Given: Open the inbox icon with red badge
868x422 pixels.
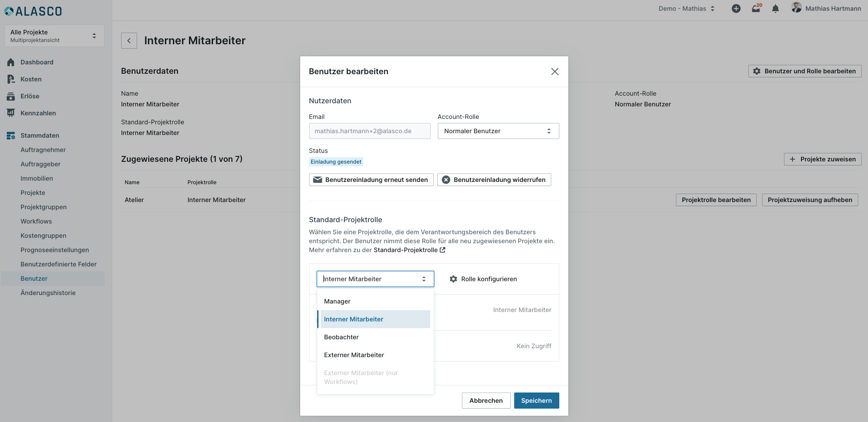Looking at the screenshot, I should (x=756, y=8).
